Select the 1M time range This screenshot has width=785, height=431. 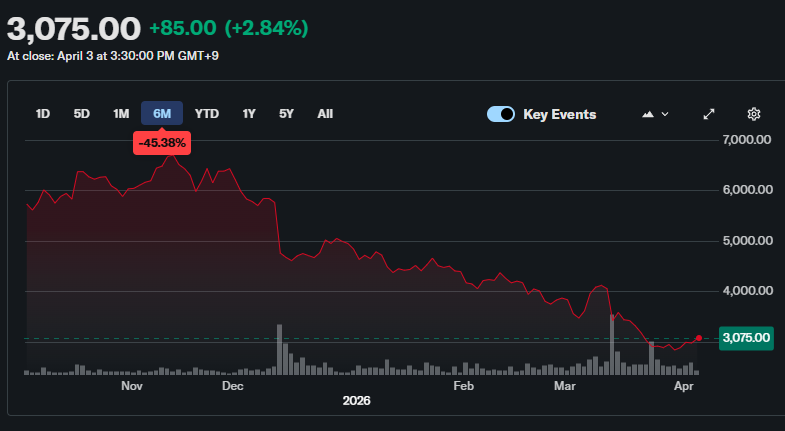[x=121, y=114]
